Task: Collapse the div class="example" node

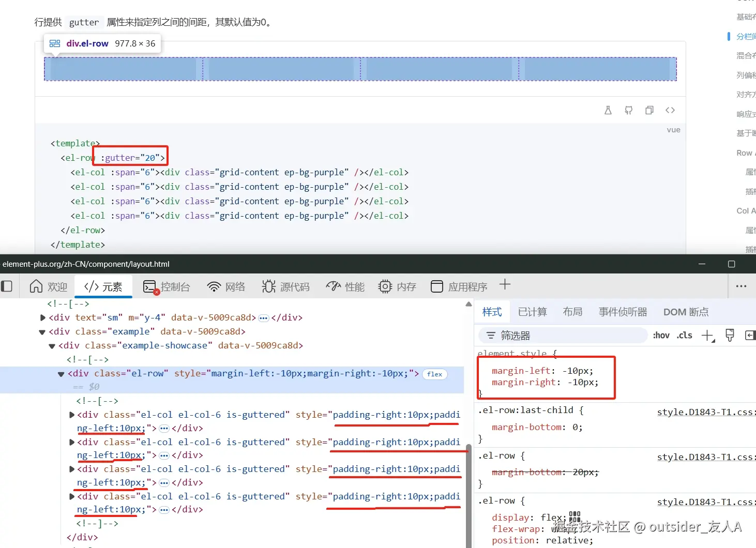Action: click(x=42, y=332)
